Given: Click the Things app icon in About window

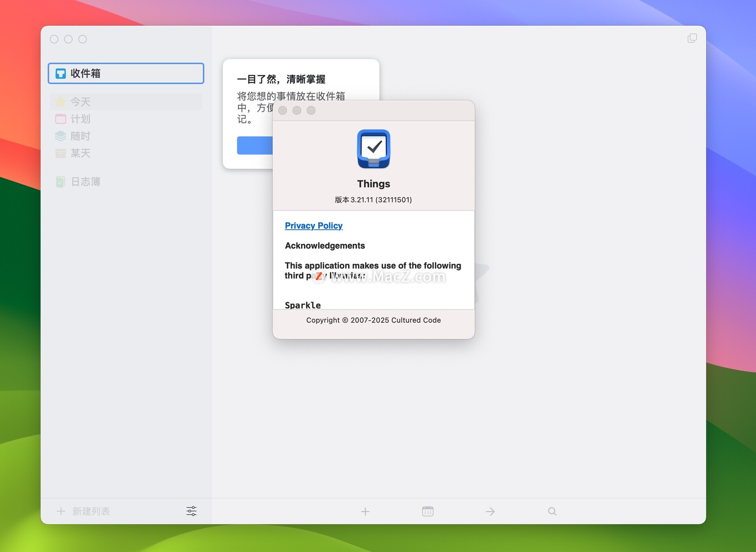Looking at the screenshot, I should [374, 149].
